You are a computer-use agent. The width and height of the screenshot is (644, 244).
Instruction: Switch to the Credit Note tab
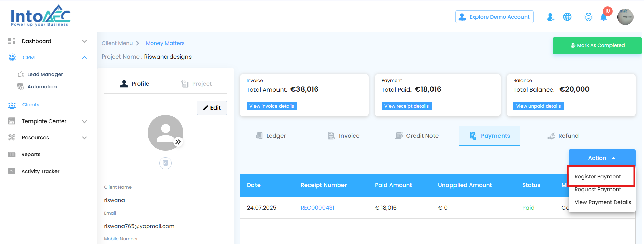point(417,136)
